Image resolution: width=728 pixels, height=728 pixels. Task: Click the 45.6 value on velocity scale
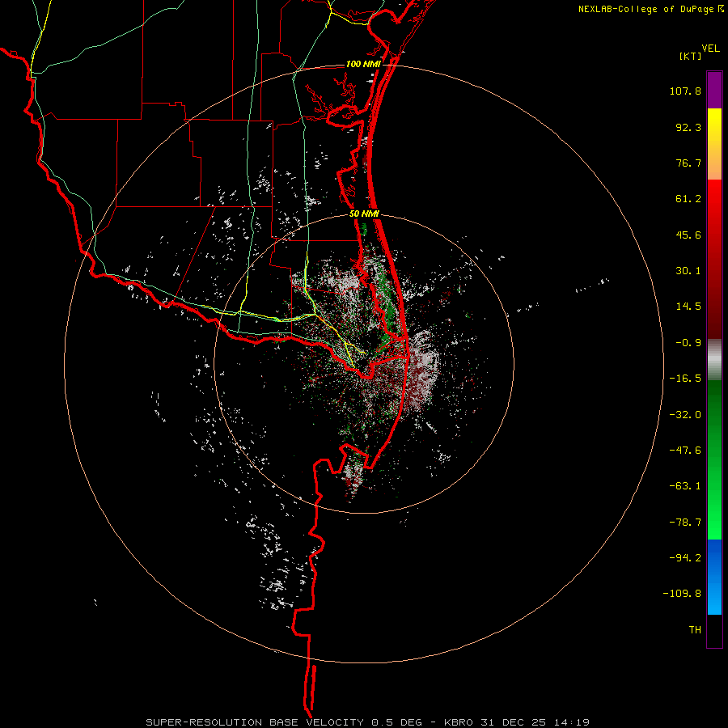(688, 235)
